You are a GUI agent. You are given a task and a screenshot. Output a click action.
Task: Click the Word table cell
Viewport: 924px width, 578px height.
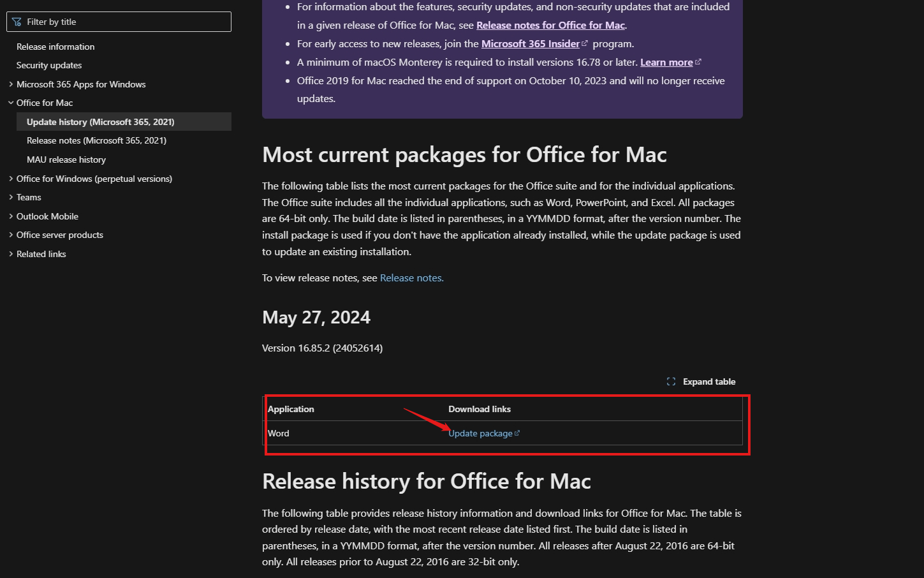(x=279, y=433)
